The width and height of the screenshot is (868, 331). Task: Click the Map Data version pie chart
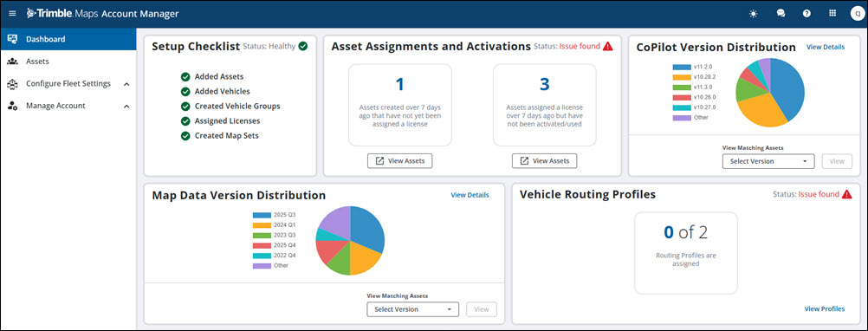(x=350, y=240)
